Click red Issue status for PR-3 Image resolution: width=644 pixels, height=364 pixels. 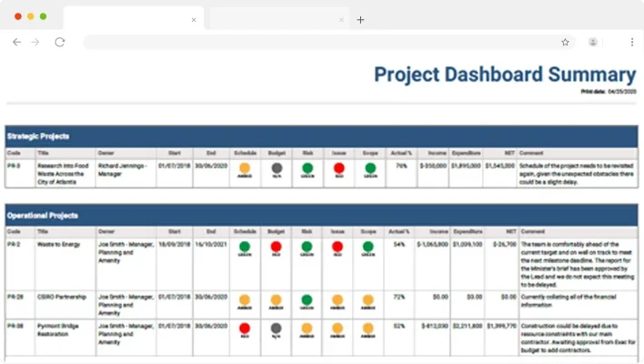pos(338,168)
